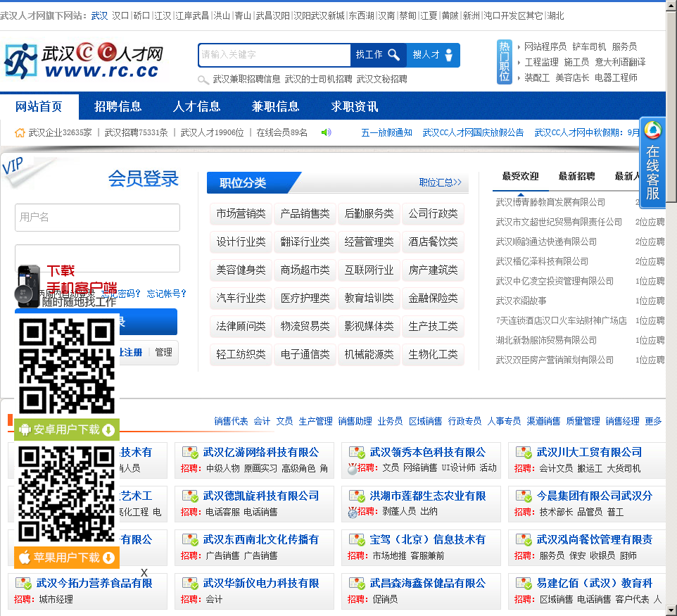Select the 设计行业类 job category
This screenshot has height=616, width=677.
coord(241,241)
